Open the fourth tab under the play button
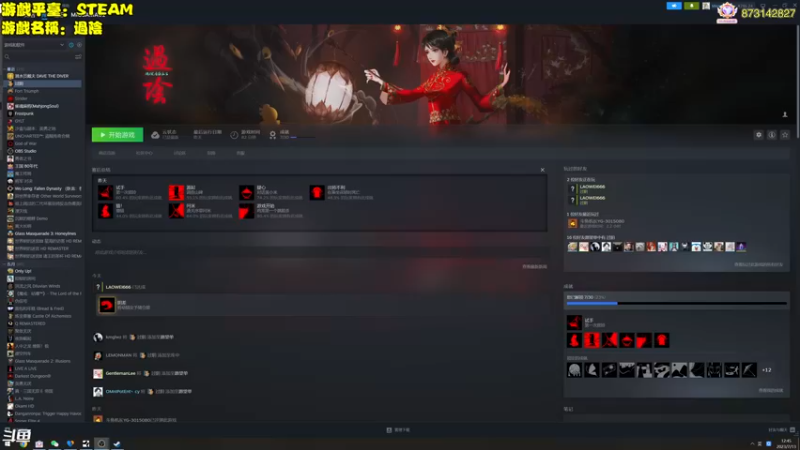Screen dimensions: 800x450 (211, 153)
